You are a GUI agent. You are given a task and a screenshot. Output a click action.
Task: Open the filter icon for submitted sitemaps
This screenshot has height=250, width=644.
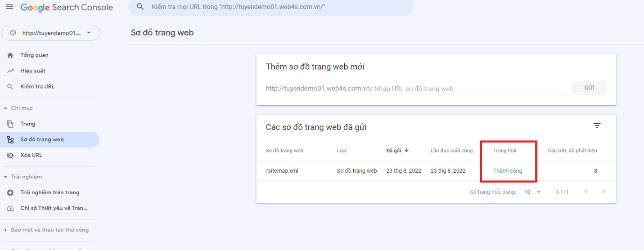pyautogui.click(x=597, y=126)
